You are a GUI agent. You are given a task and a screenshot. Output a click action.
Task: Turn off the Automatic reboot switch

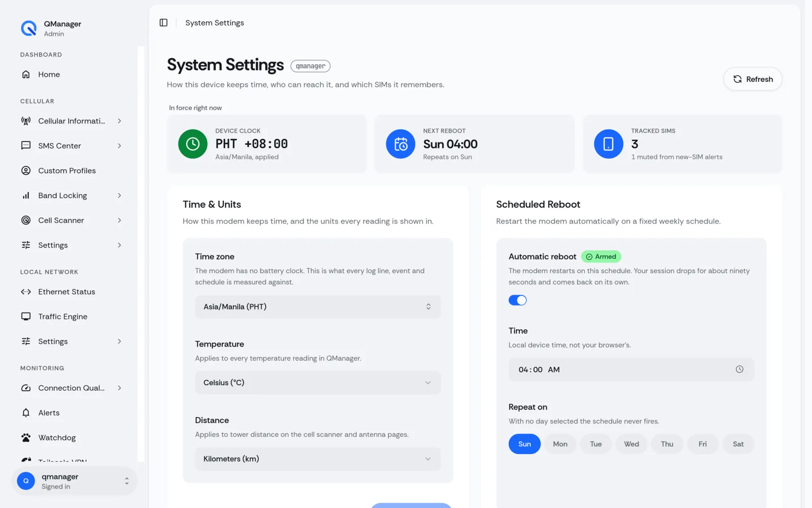click(518, 300)
